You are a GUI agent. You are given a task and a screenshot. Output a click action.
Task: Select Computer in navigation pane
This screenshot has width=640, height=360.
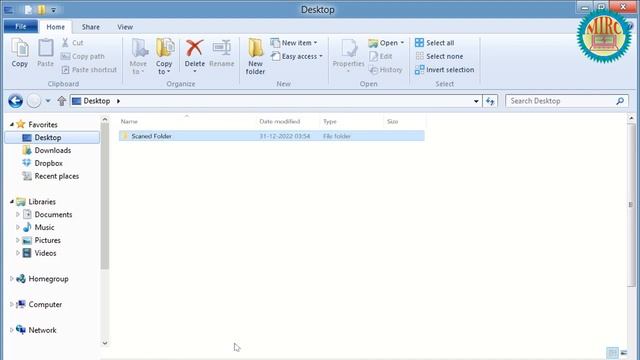(45, 304)
